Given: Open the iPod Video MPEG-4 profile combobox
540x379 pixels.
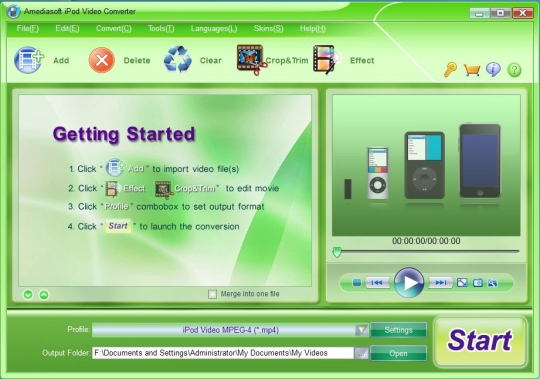Looking at the screenshot, I should 230,330.
